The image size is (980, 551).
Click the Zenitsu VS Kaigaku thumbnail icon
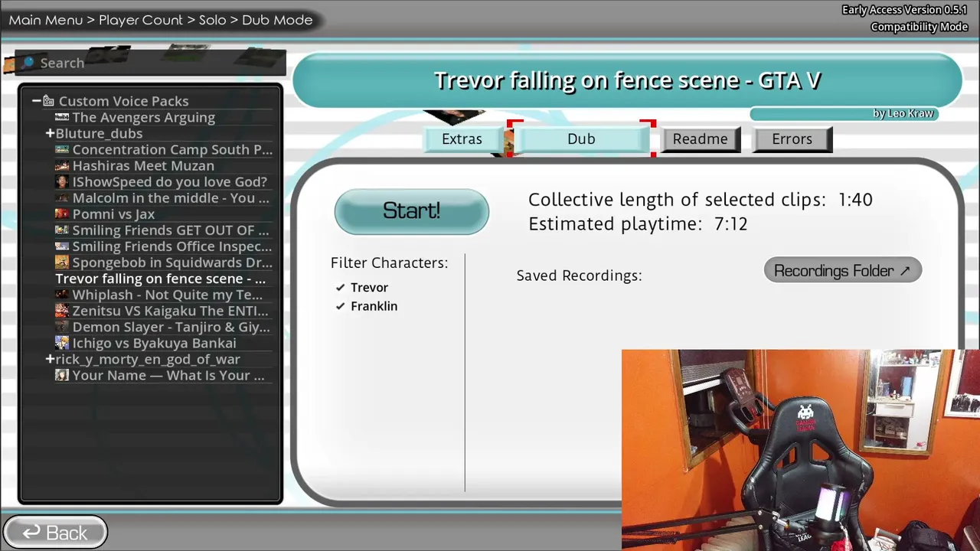point(62,311)
